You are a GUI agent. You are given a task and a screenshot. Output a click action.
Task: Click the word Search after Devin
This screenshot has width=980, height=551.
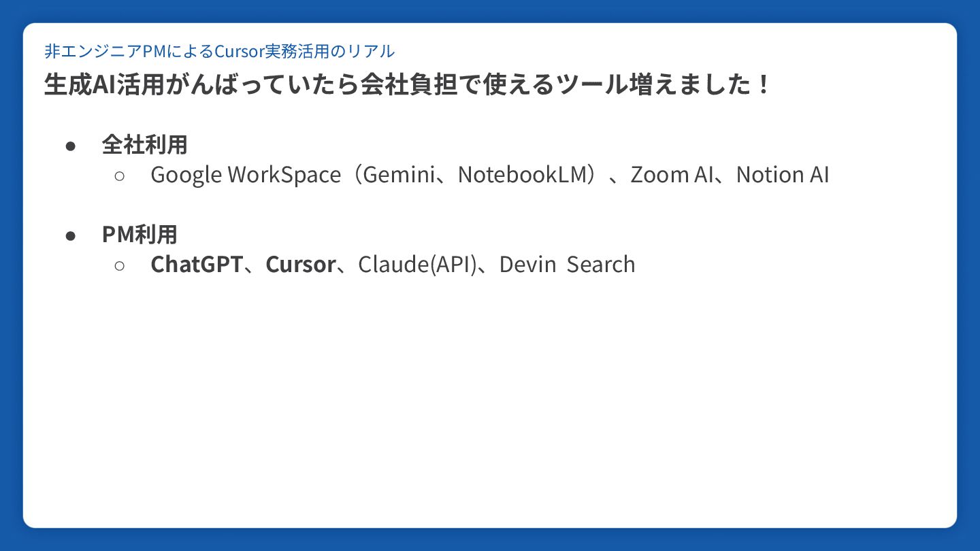(x=600, y=265)
